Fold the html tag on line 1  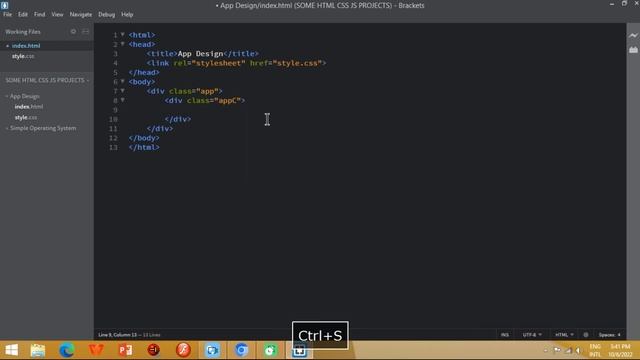point(122,35)
